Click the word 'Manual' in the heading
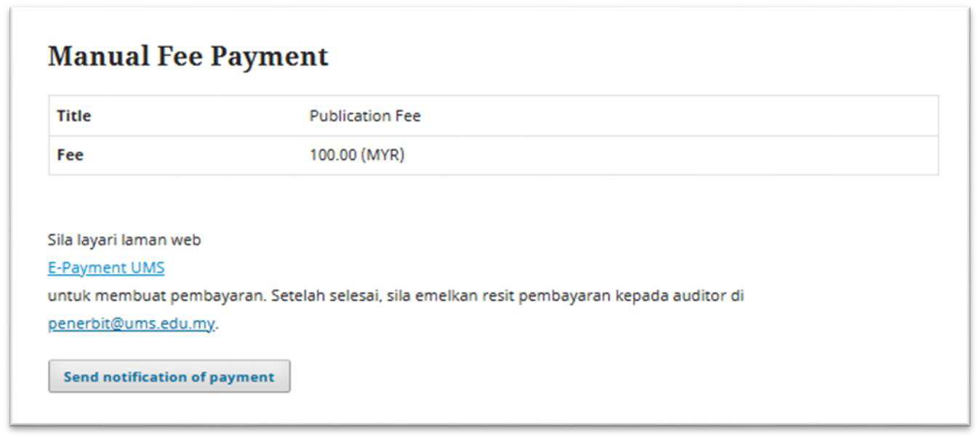Screen dimensions: 980x439 (x=99, y=56)
